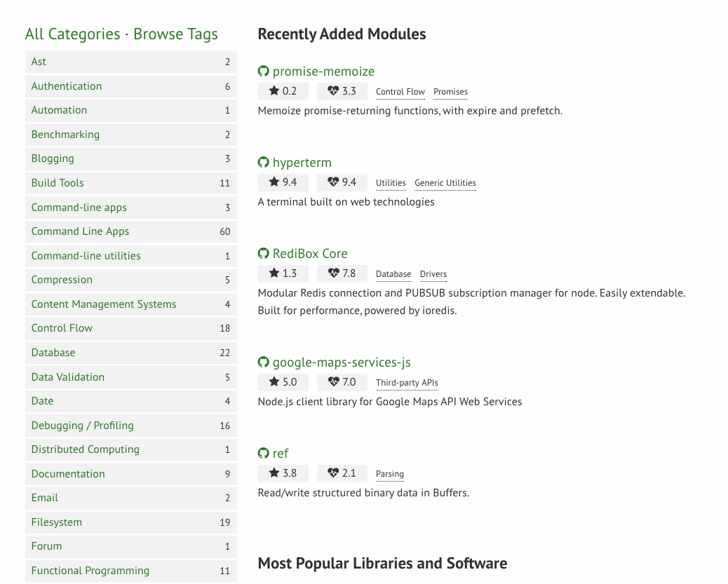Image resolution: width=728 pixels, height=584 pixels.
Task: Click the GitHub icon next to hyperterm
Action: [x=264, y=163]
